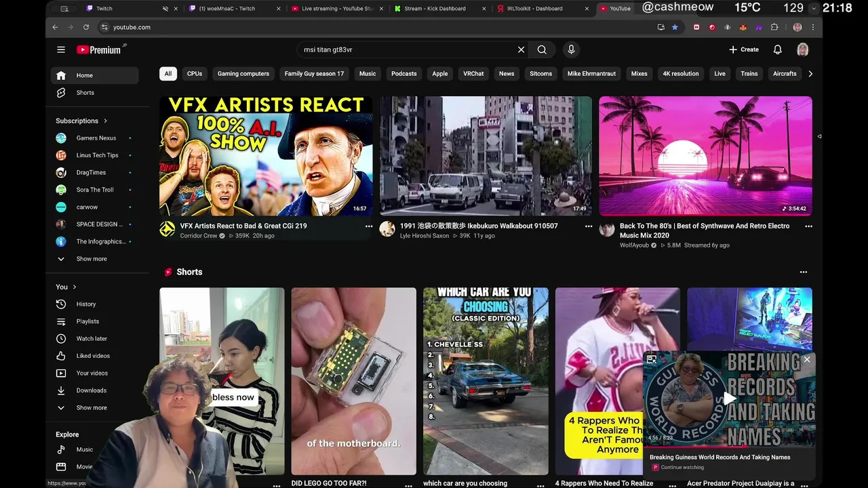Select the 4K resolution filter chip
The width and height of the screenshot is (868, 488).
click(x=681, y=74)
